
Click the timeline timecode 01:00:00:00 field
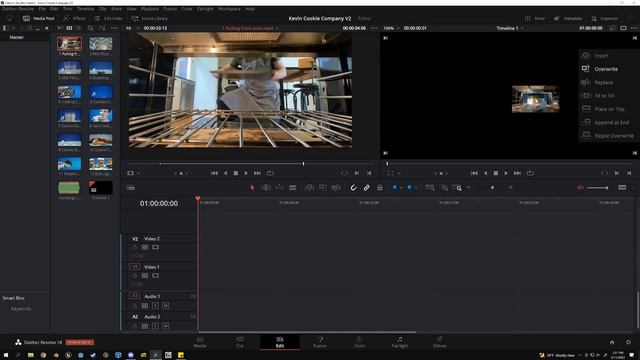click(159, 203)
